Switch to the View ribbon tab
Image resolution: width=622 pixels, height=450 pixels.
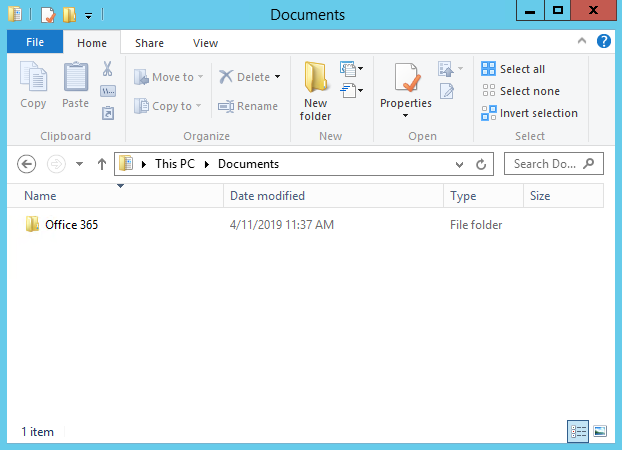tap(205, 43)
